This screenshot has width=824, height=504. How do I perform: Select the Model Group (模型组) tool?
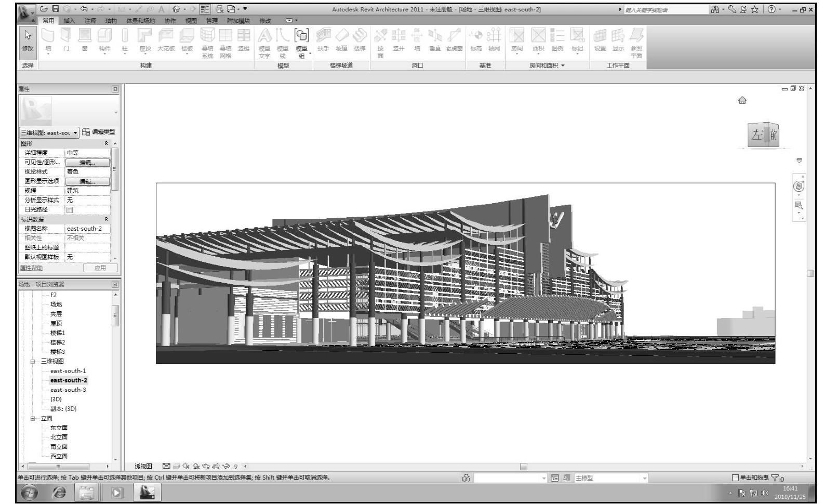(301, 43)
